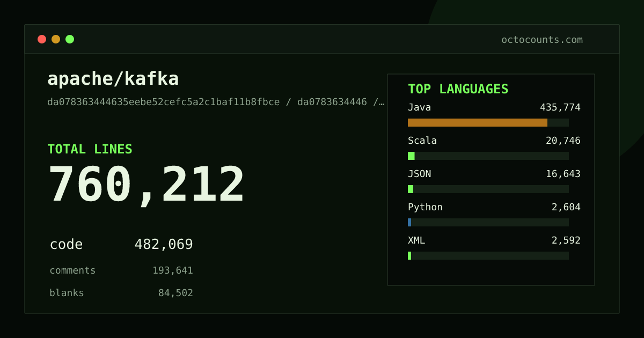
Task: Click the 193,641 comments value
Action: tap(173, 270)
